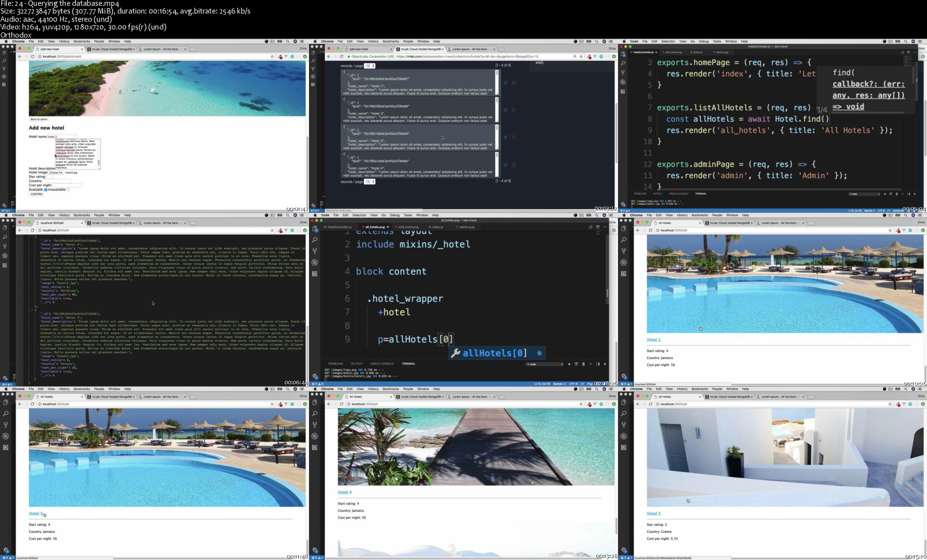Viewport: 927px width, 560px height.
Task: Open top records / page dropdown
Action: [x=369, y=66]
